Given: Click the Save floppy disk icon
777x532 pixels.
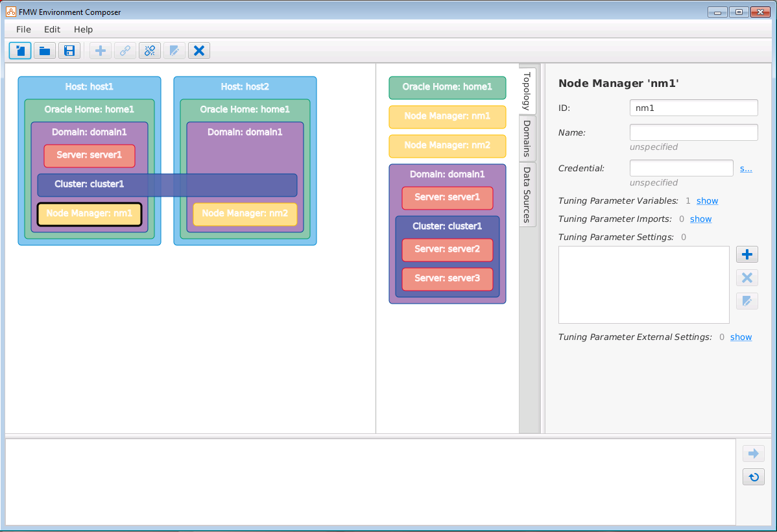Looking at the screenshot, I should tap(69, 51).
